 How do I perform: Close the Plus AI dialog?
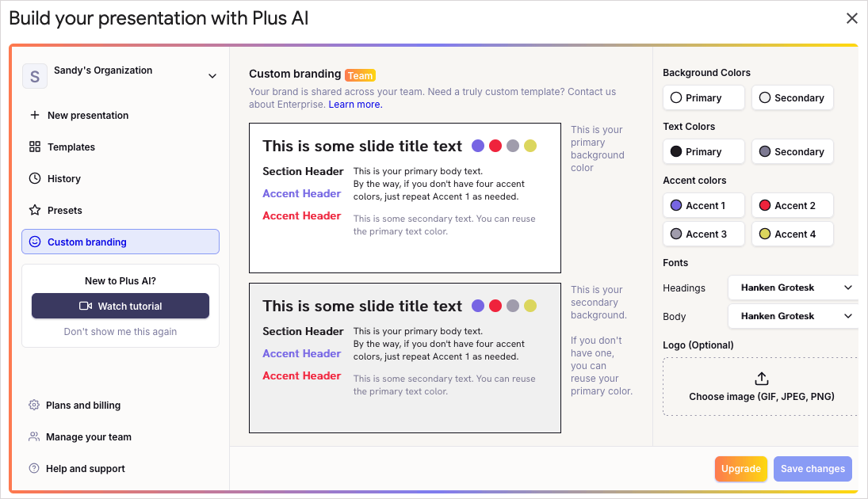(852, 18)
